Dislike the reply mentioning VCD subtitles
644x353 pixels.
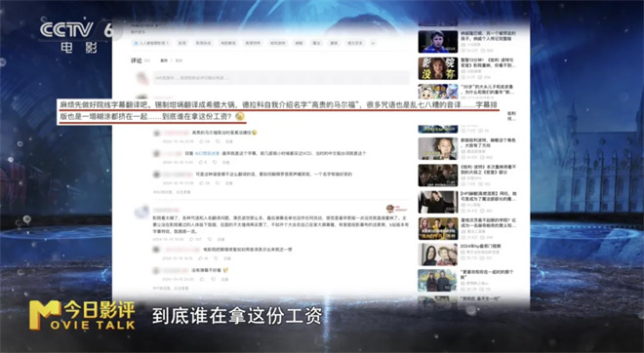point(215,162)
